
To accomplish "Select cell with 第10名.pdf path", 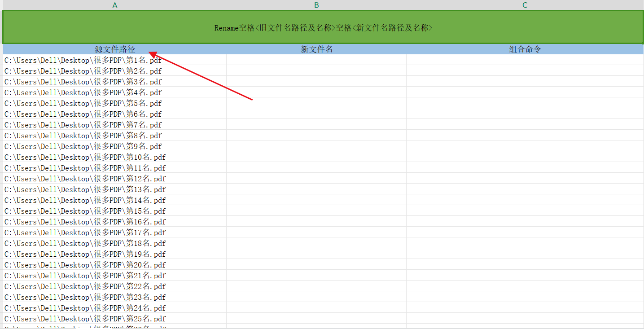I will click(x=115, y=157).
